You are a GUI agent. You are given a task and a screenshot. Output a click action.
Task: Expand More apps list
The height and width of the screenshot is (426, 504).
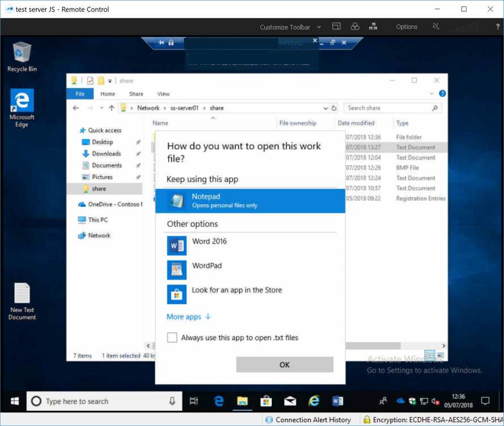click(x=188, y=316)
